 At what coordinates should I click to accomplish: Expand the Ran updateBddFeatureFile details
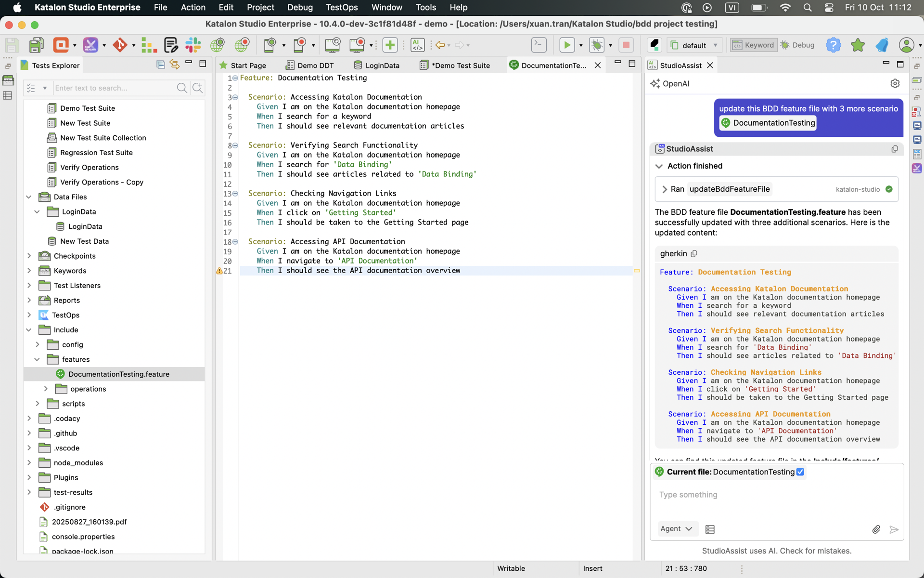coord(665,189)
